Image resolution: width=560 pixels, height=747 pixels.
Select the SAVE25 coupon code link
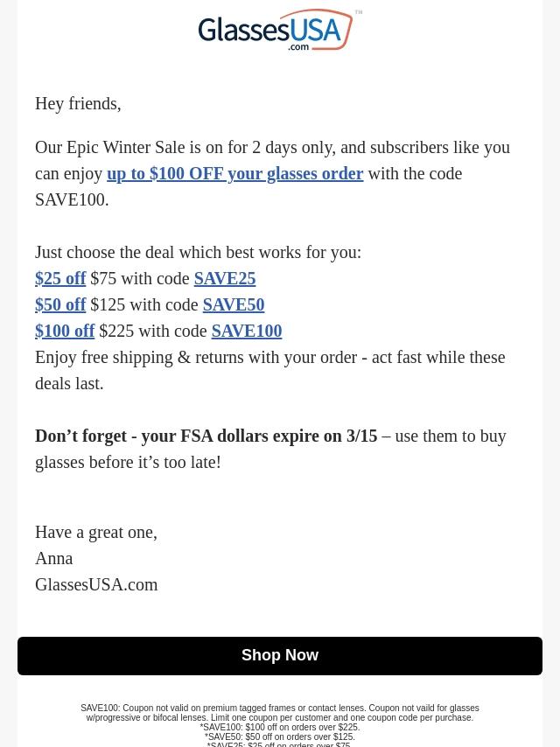pyautogui.click(x=225, y=279)
